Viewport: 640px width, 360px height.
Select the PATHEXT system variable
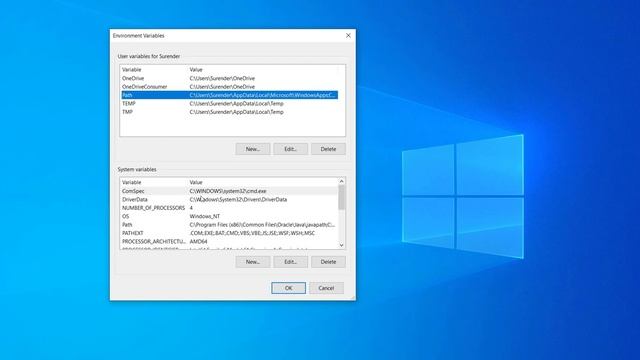[x=229, y=233]
